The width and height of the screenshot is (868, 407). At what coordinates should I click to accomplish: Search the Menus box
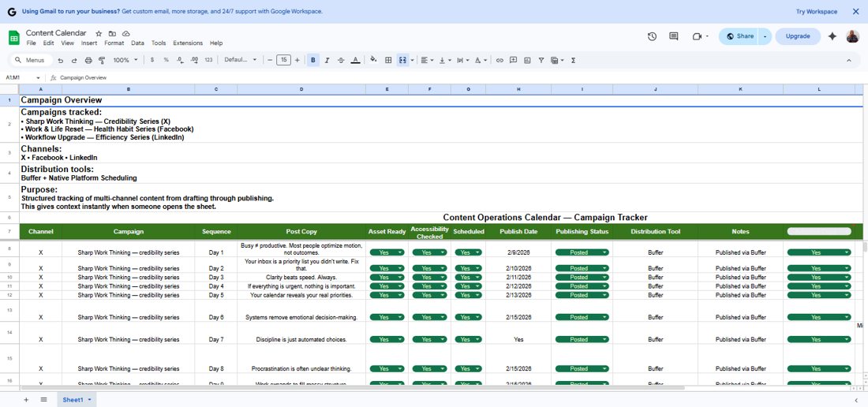[32, 60]
